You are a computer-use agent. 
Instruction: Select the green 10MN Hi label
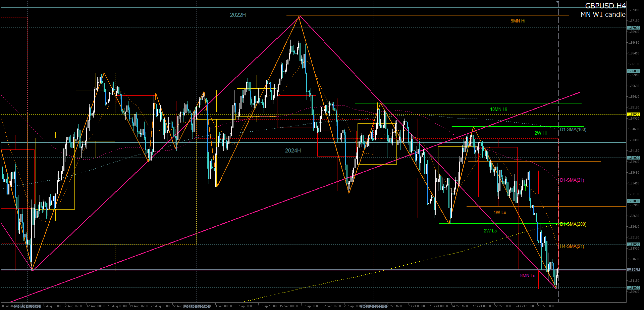click(498, 109)
